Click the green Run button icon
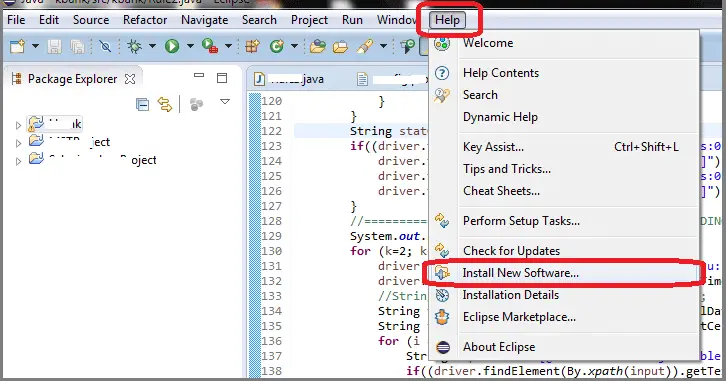 tap(172, 46)
